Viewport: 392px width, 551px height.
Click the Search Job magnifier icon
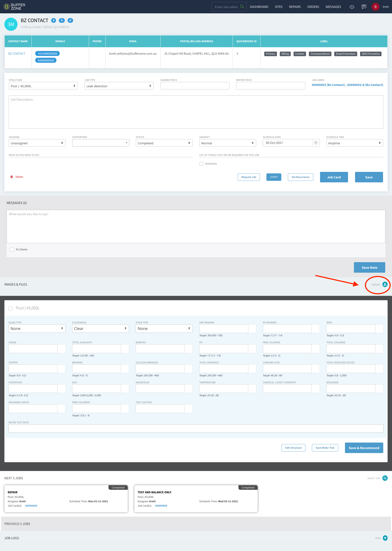point(385,478)
